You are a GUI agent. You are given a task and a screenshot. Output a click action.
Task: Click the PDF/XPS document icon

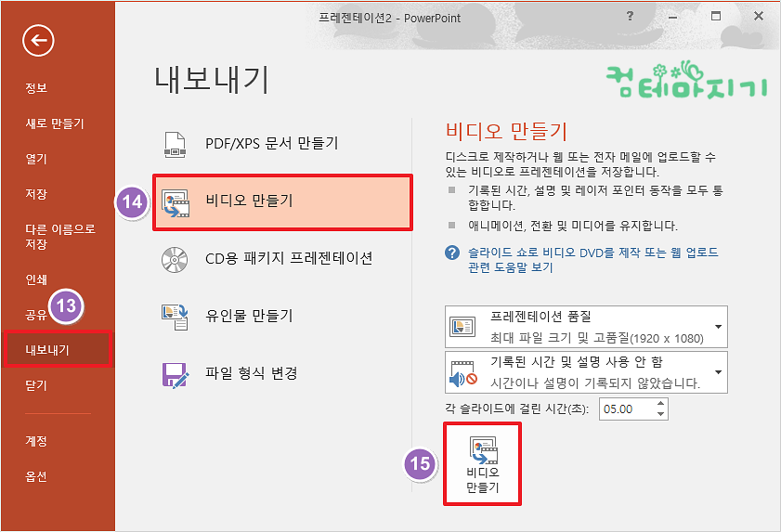[x=175, y=145]
